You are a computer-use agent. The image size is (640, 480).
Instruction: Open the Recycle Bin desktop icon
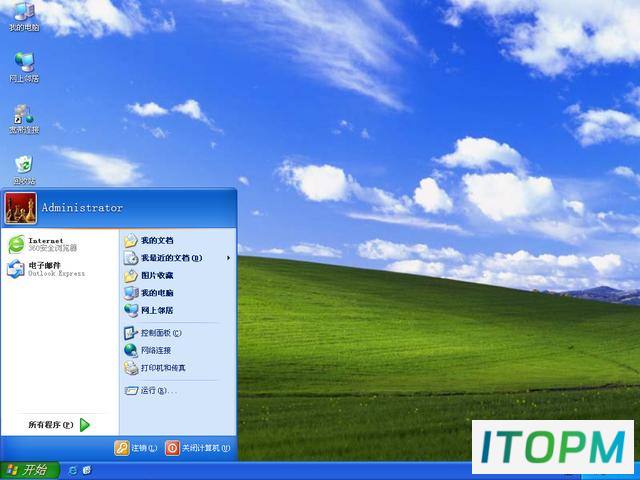coord(24,169)
